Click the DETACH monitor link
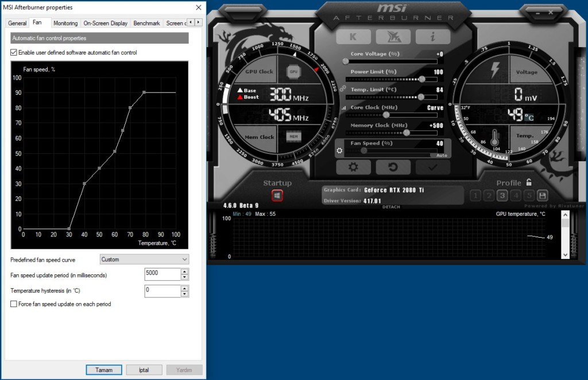This screenshot has width=588, height=380. coord(391,207)
